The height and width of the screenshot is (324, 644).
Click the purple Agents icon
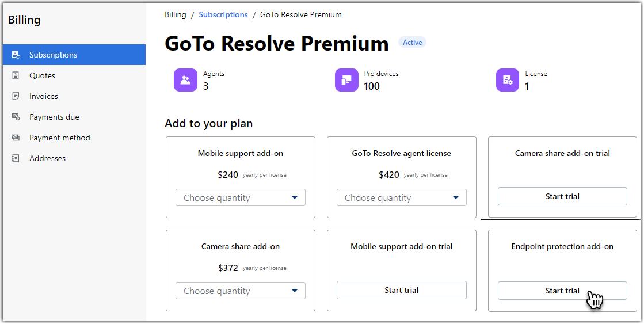[x=186, y=79]
